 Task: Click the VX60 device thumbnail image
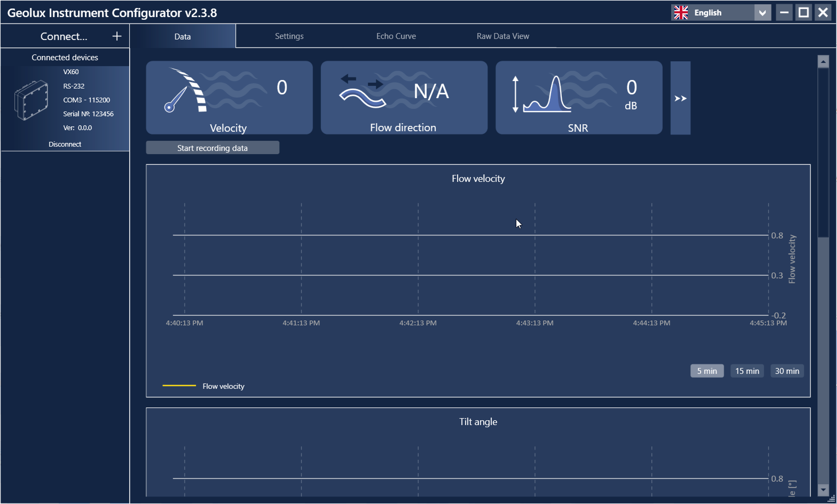[x=31, y=100]
